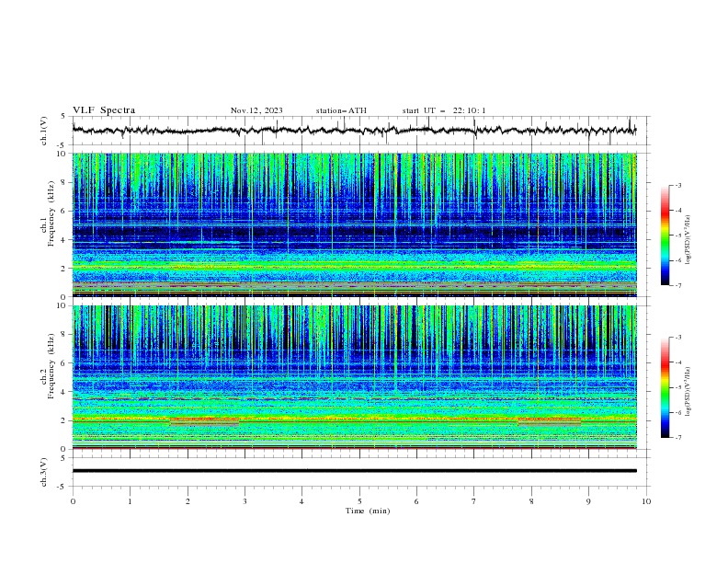Image resolution: width=728 pixels, height=563 pixels.
Task: Click inside the ch.1 spectrogram panel
Action: pyautogui.click(x=355, y=224)
